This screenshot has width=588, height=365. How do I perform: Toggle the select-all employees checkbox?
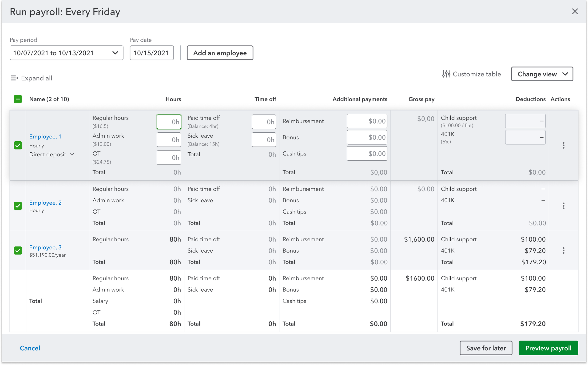[x=18, y=99]
